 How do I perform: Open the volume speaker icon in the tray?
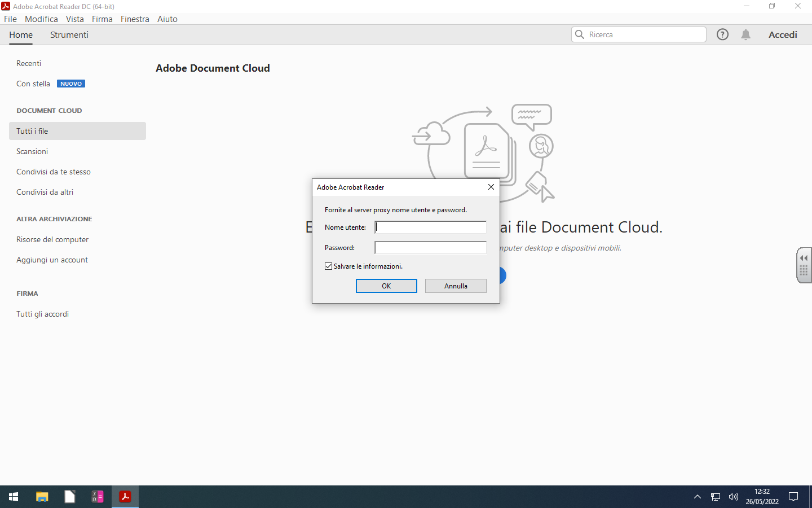[x=733, y=497]
